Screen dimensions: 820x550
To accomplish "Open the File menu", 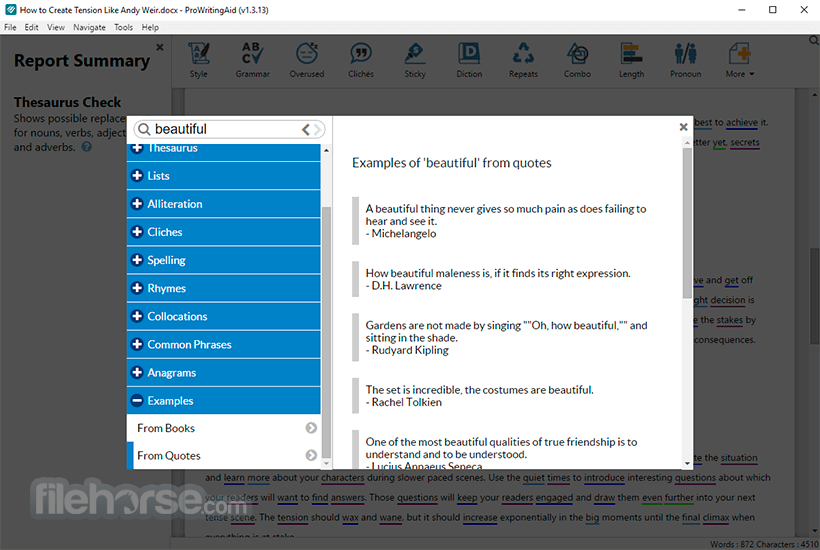I will pyautogui.click(x=10, y=27).
